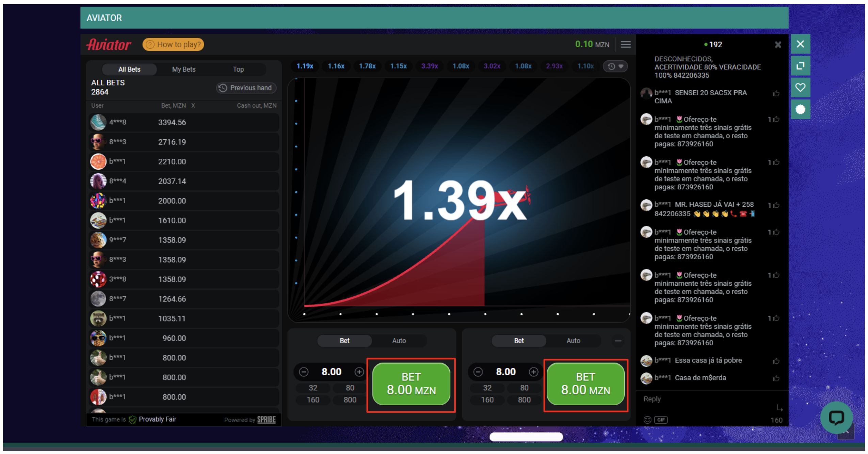Like the MR. HASED JÁ VAI message
This screenshot has width=868, height=454.
[776, 205]
